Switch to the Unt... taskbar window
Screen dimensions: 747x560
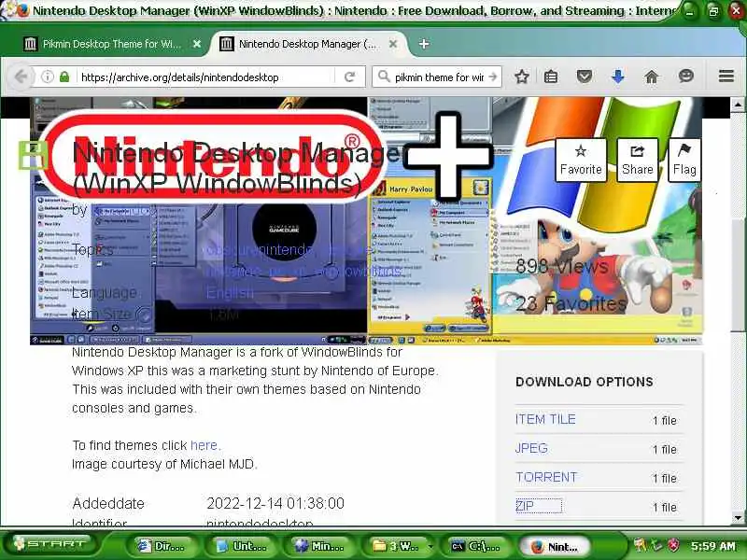tap(243, 546)
